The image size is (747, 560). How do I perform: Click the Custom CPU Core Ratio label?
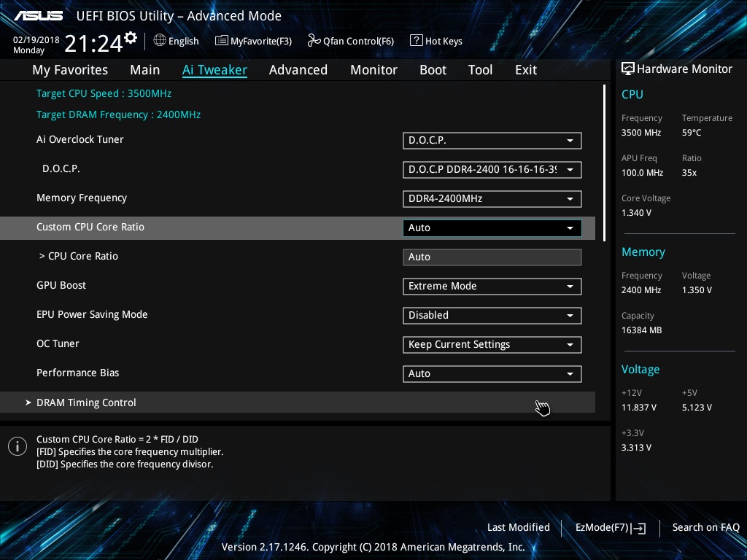tap(90, 227)
